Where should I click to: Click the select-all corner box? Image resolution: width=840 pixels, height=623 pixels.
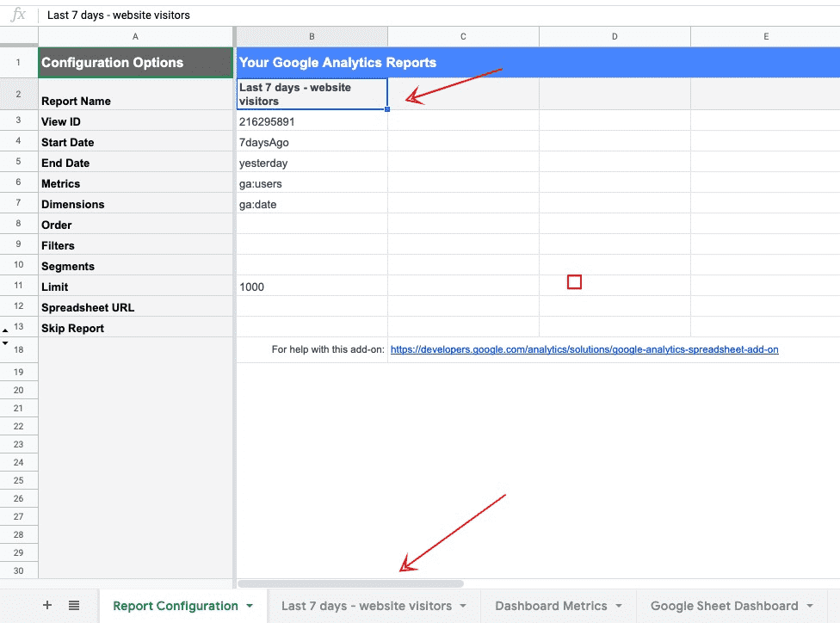coord(19,36)
